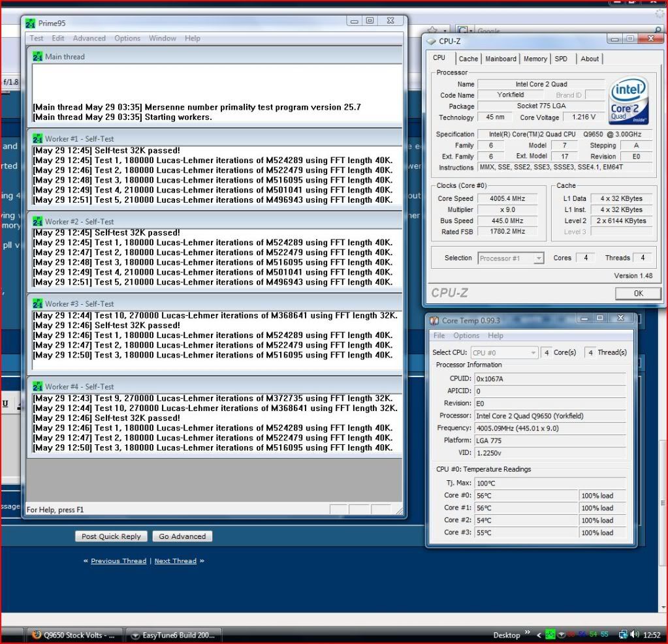Click the network icon in system tray

point(623,635)
